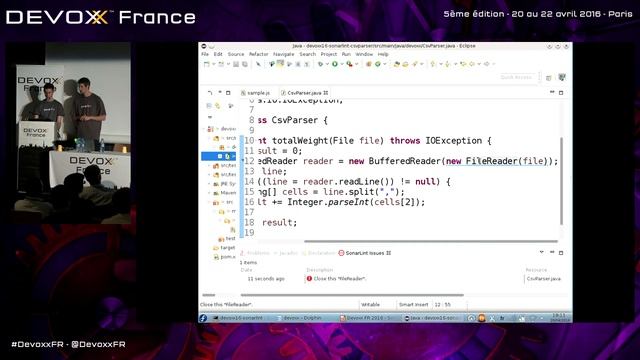The image size is (640, 360).
Task: Open the External Tools dropdown arrow
Action: tap(356, 64)
